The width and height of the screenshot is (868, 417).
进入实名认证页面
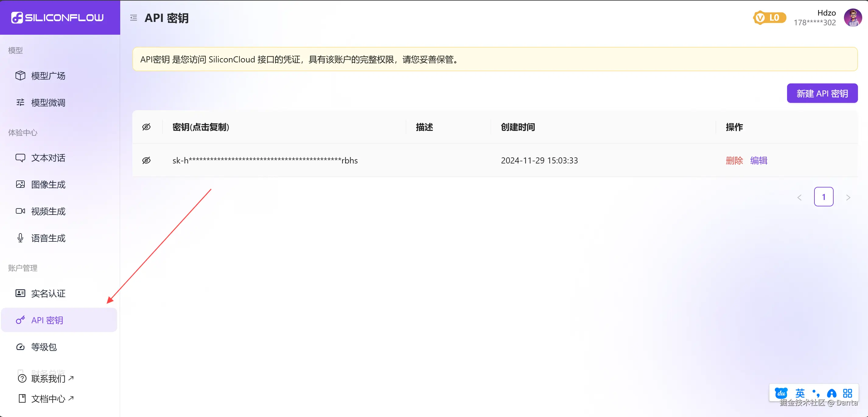tap(48, 293)
